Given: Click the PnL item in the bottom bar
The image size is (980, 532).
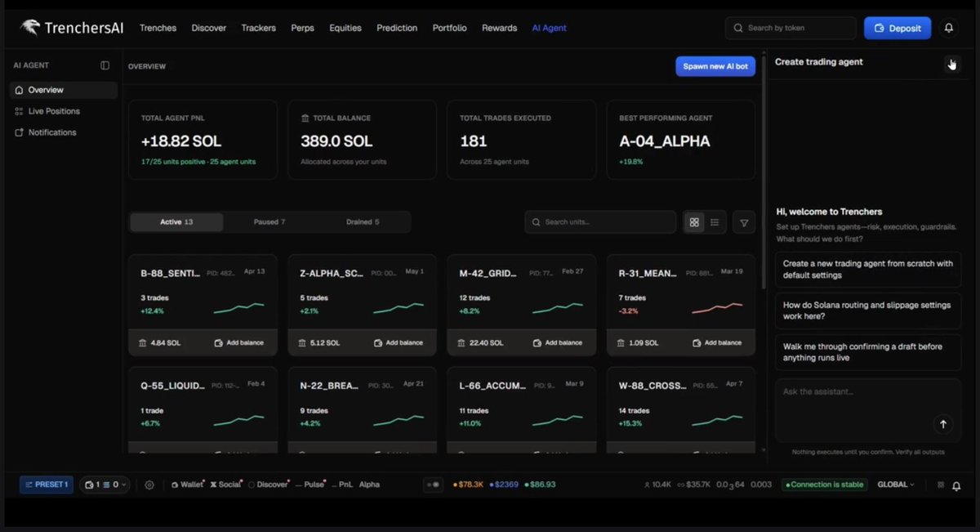Looking at the screenshot, I should (341, 485).
